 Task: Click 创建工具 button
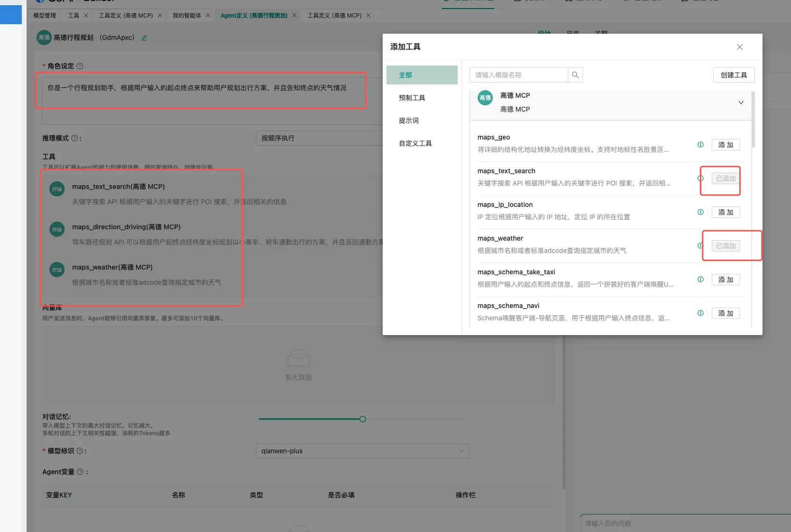click(734, 75)
